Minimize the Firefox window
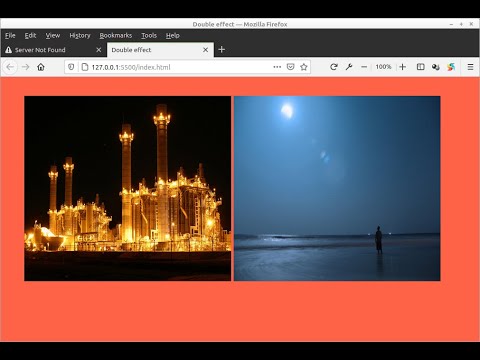 451,24
